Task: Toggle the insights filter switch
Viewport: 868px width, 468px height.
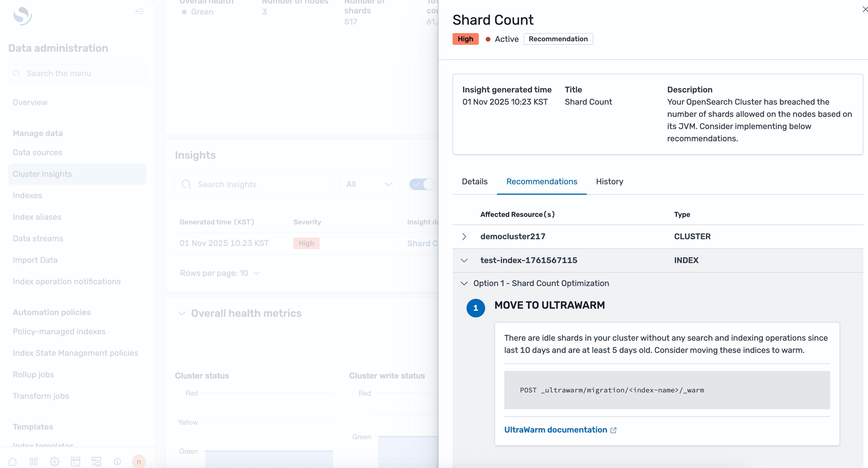Action: pyautogui.click(x=422, y=184)
